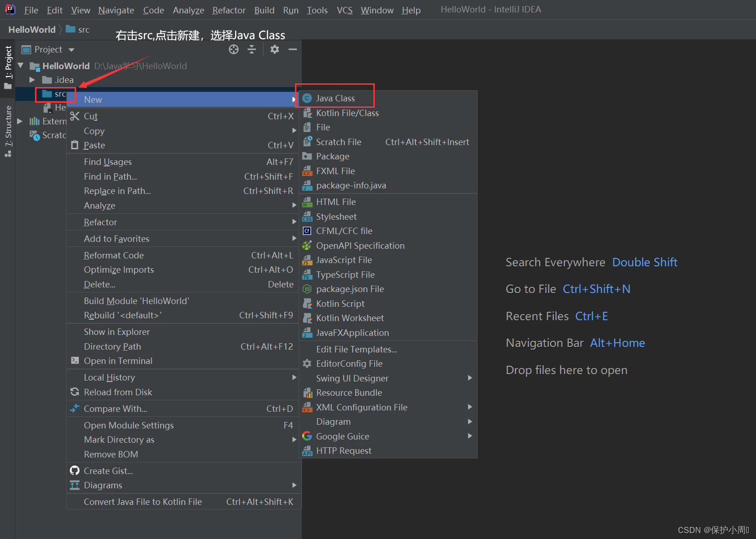Click the Package folder icon
The image size is (756, 539).
coord(307,156)
